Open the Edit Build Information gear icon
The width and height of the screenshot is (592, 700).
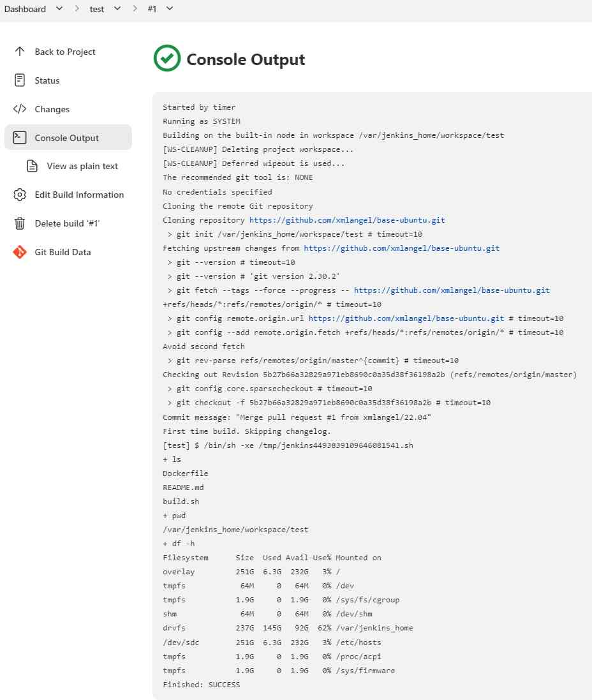tap(21, 195)
